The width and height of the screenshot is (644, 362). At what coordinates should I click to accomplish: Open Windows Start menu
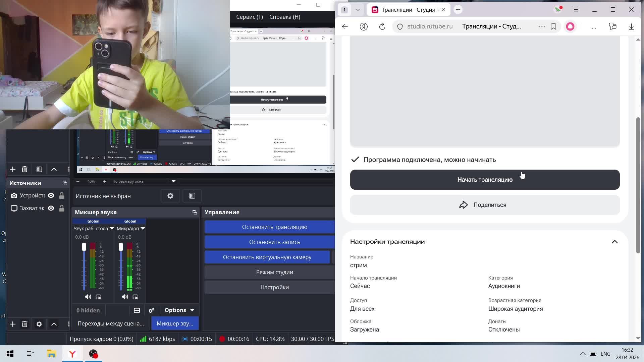point(10,354)
